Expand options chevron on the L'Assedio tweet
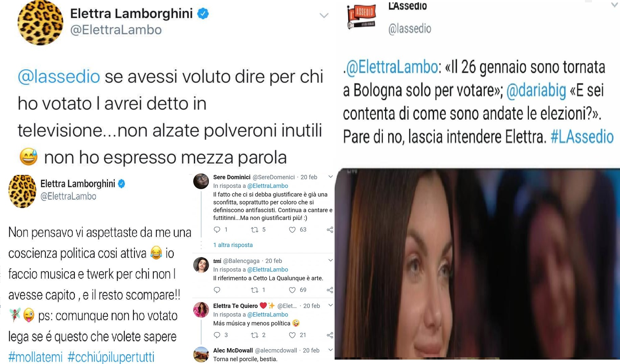 (615, 5)
